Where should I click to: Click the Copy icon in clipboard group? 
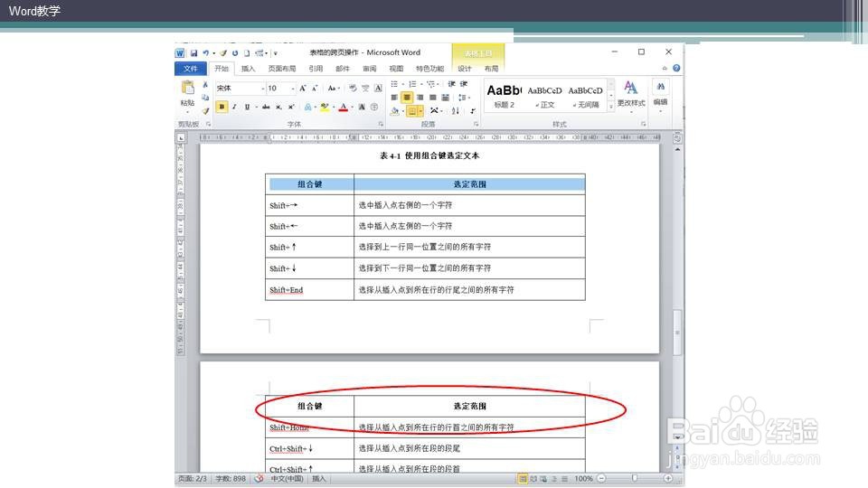tap(205, 98)
